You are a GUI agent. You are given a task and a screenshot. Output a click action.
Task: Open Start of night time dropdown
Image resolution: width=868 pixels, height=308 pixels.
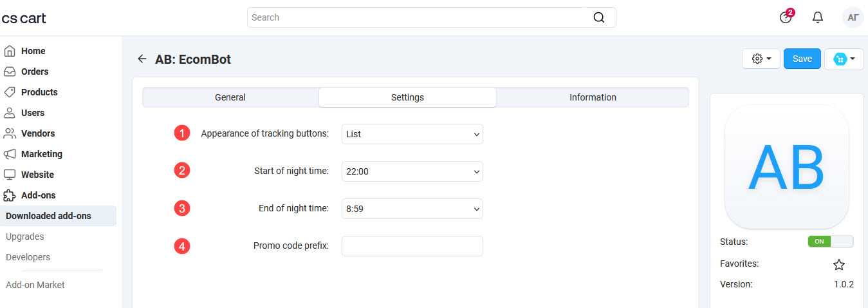412,171
